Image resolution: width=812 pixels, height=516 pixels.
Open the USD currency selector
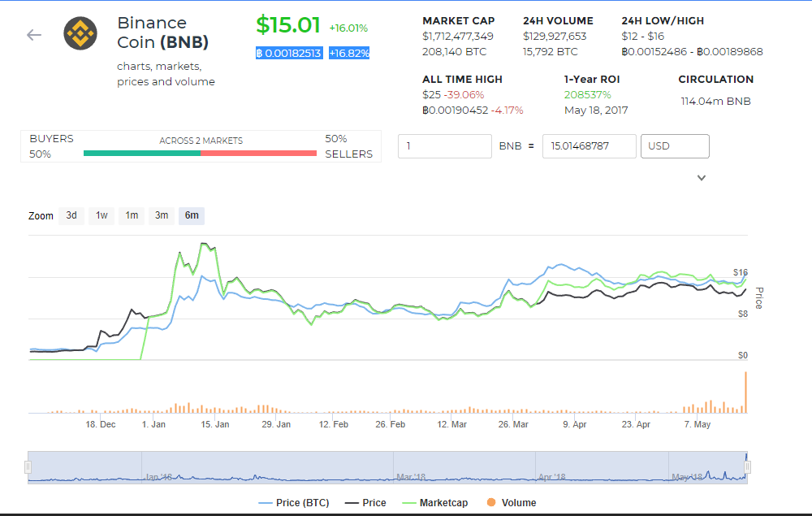[x=675, y=146]
